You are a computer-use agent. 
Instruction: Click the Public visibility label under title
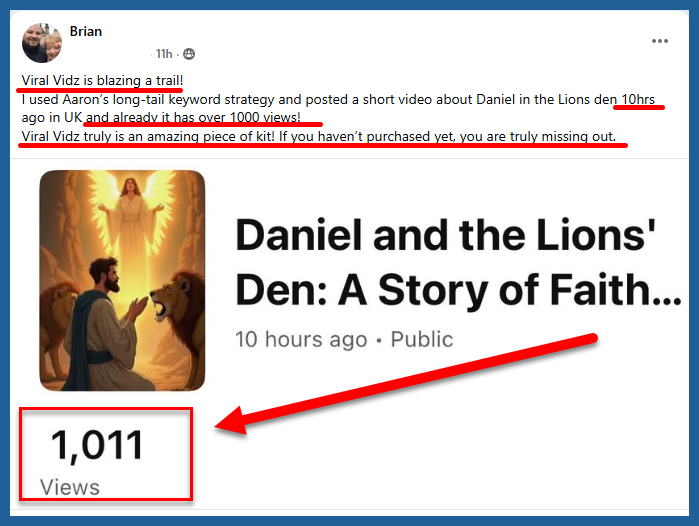(422, 339)
